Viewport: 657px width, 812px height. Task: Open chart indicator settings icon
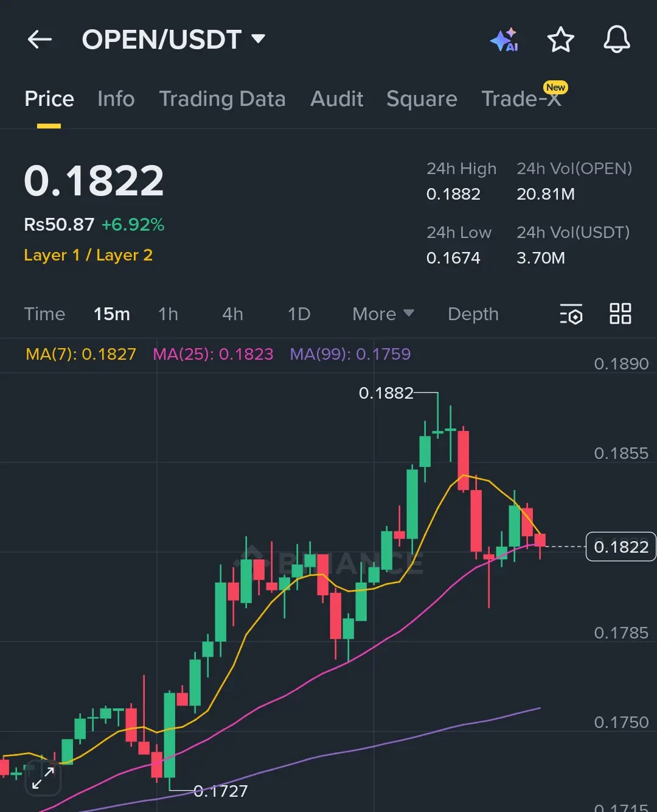pos(571,314)
